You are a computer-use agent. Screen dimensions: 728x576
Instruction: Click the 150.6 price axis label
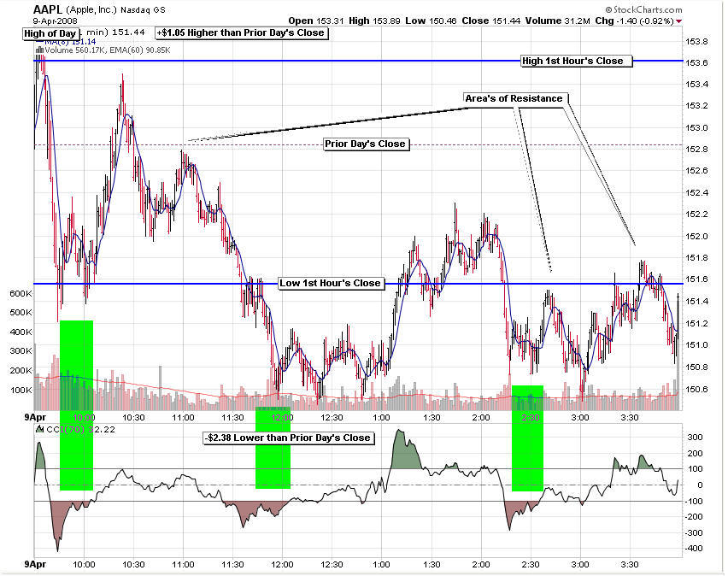697,389
